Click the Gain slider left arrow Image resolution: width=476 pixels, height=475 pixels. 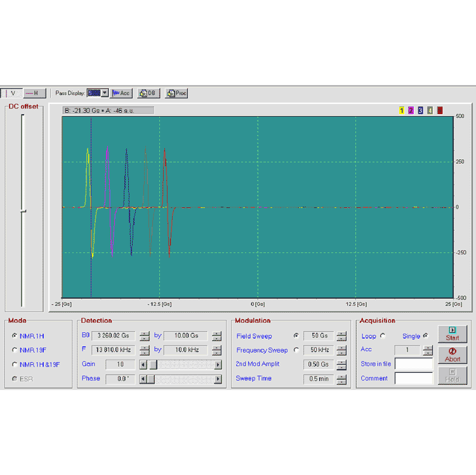point(143,364)
